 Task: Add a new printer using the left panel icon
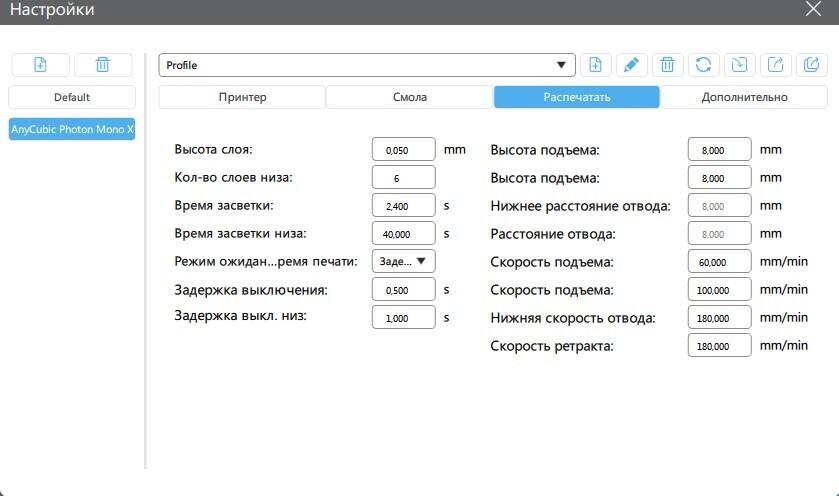40,65
